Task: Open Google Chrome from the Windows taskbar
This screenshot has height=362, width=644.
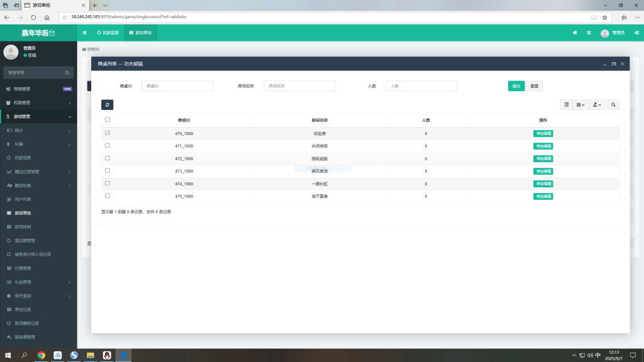Action: point(41,356)
